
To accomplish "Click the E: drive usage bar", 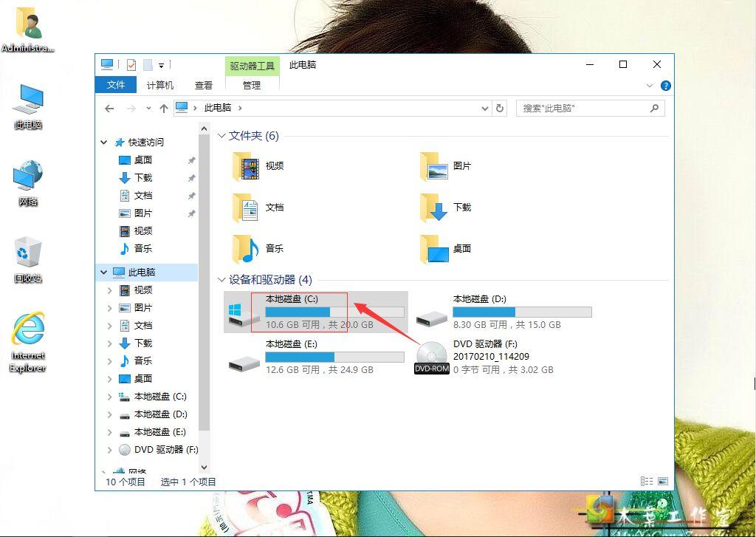I will click(x=334, y=357).
